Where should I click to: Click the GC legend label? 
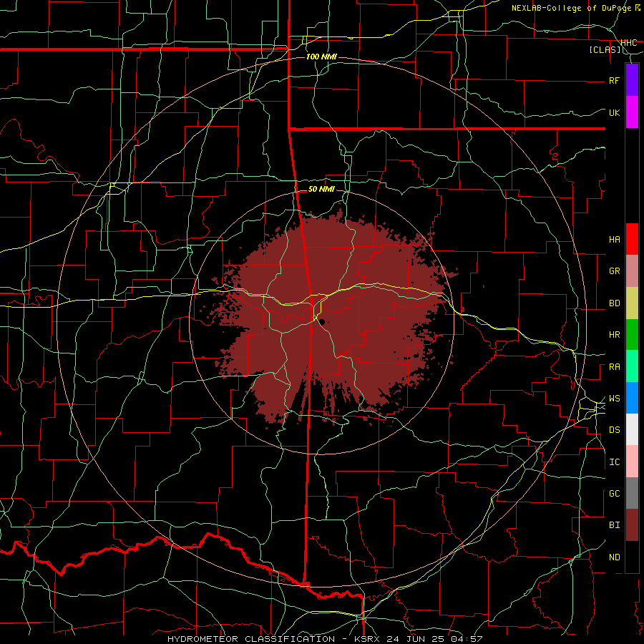click(x=614, y=494)
